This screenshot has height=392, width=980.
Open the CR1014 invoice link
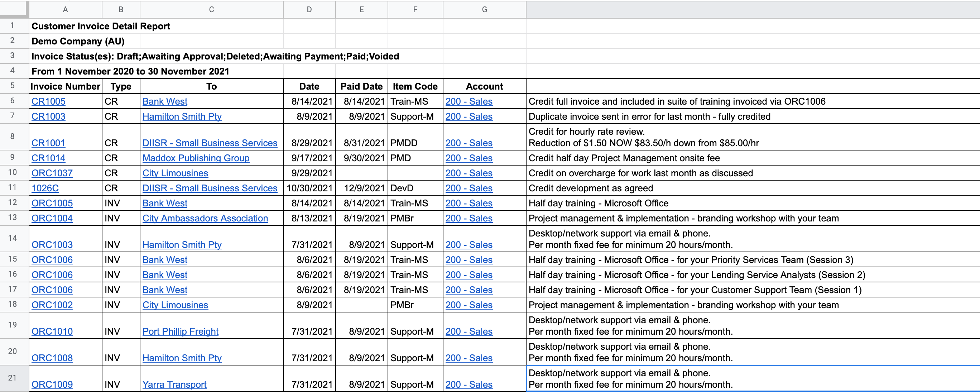point(48,158)
